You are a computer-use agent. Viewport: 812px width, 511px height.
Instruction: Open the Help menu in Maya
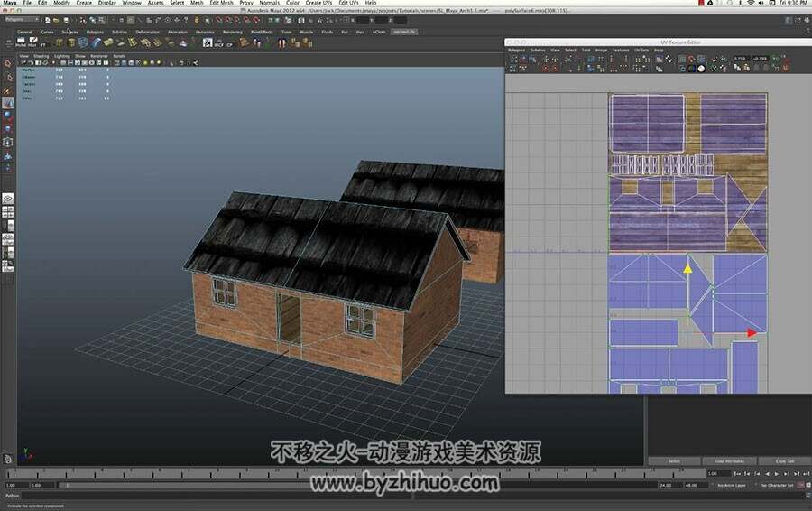pyautogui.click(x=371, y=3)
